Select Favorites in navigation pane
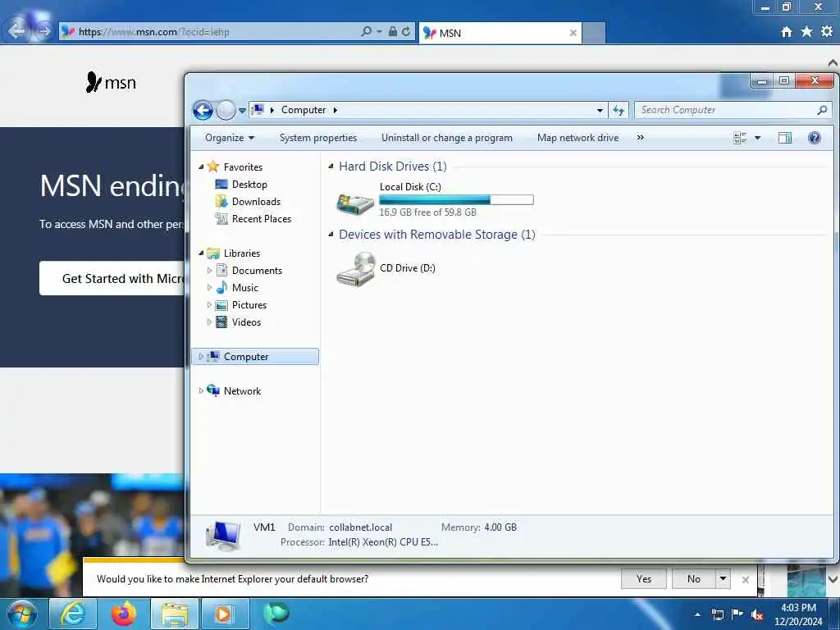Viewport: 840px width, 630px height. [243, 167]
